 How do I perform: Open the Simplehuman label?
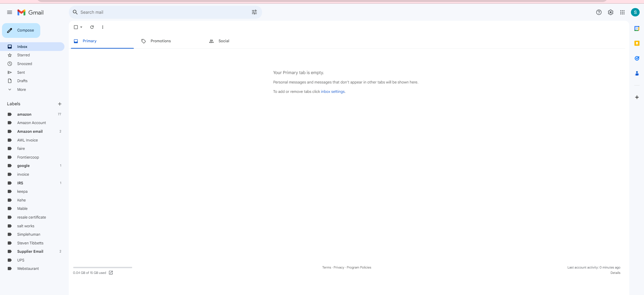(32, 234)
